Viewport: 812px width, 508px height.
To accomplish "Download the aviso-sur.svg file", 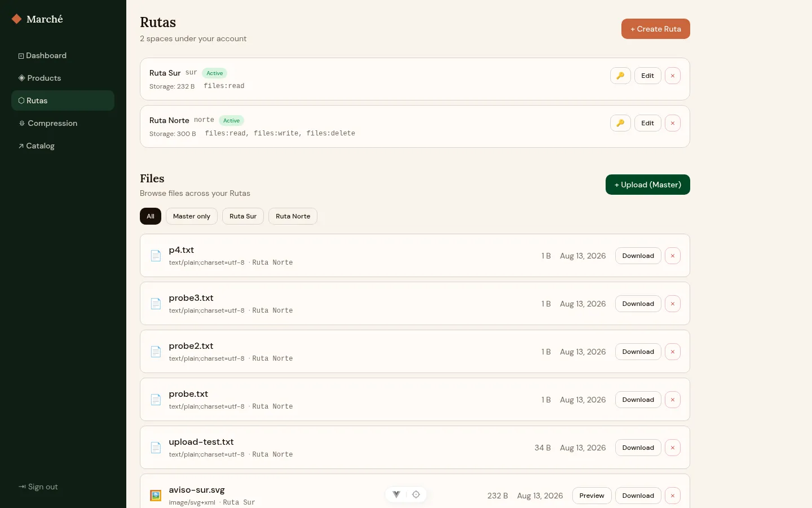I will [x=638, y=496].
